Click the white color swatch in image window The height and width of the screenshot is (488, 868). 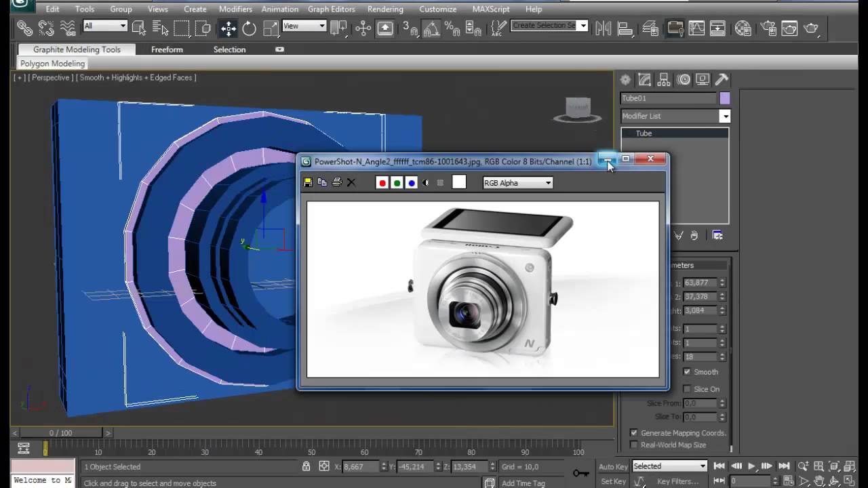click(x=459, y=182)
